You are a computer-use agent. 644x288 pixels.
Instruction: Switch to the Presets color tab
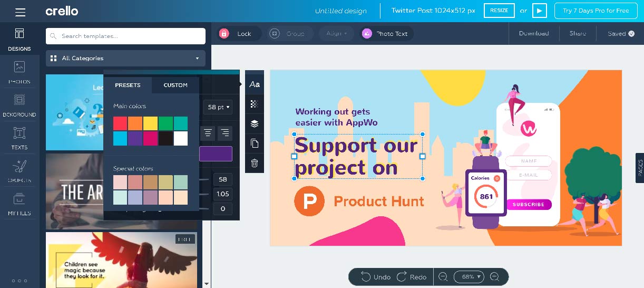(x=128, y=85)
